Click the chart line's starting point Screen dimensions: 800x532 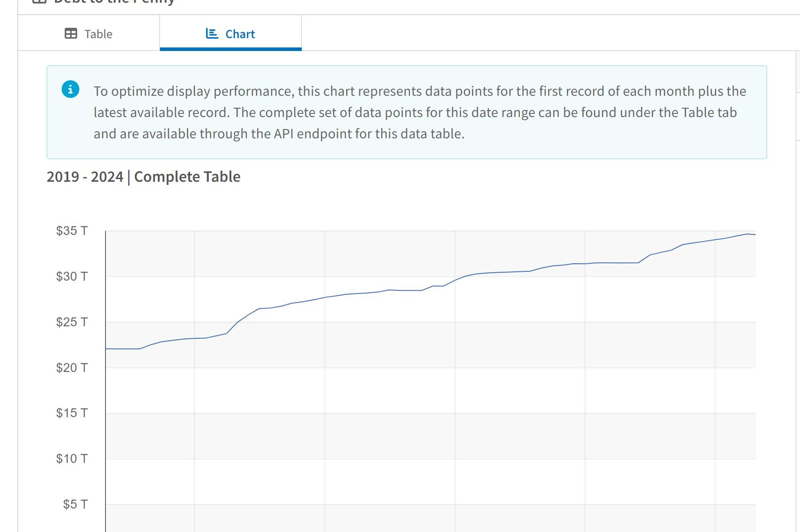(106, 349)
